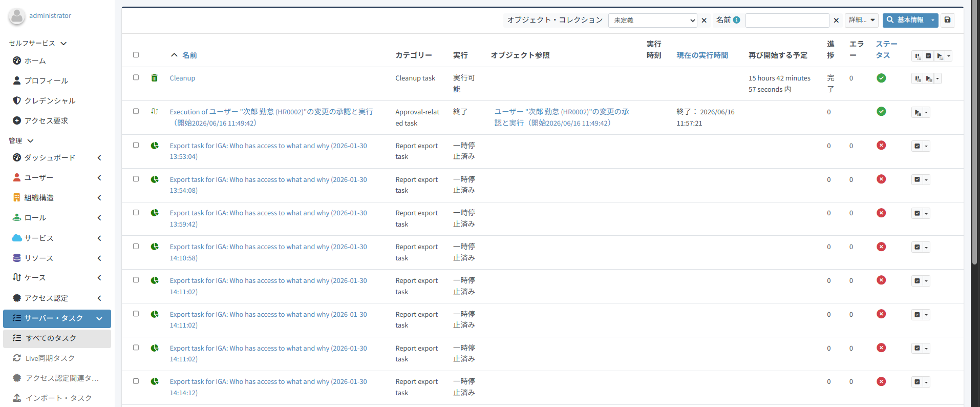Screen dimensions: 980x407
Task: Check the 13:59:42 export task checkbox
Action: point(136,212)
